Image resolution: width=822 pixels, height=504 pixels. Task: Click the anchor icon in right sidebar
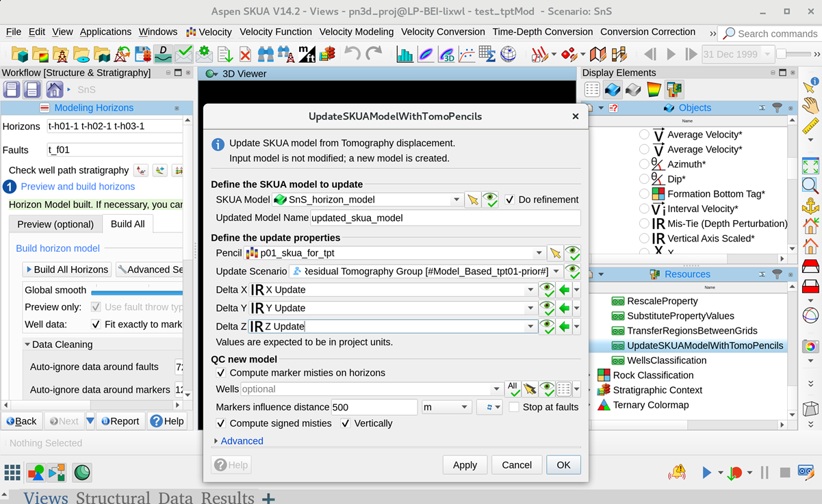tap(810, 206)
